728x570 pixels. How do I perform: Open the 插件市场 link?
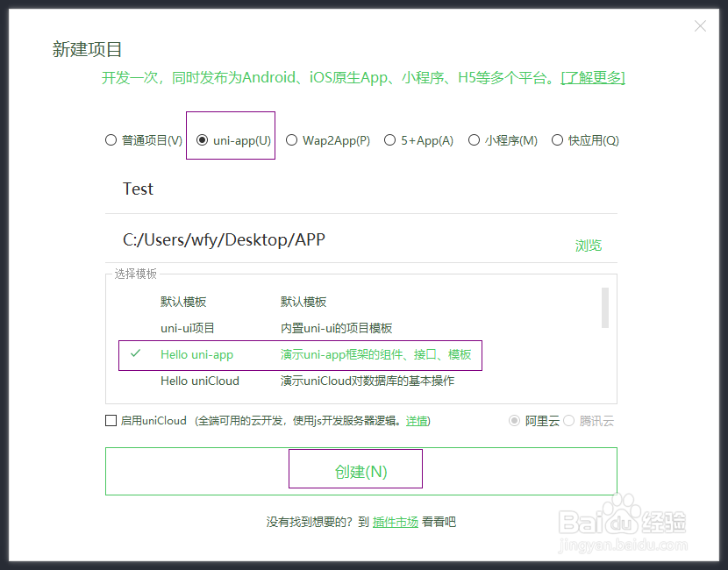[x=396, y=522]
